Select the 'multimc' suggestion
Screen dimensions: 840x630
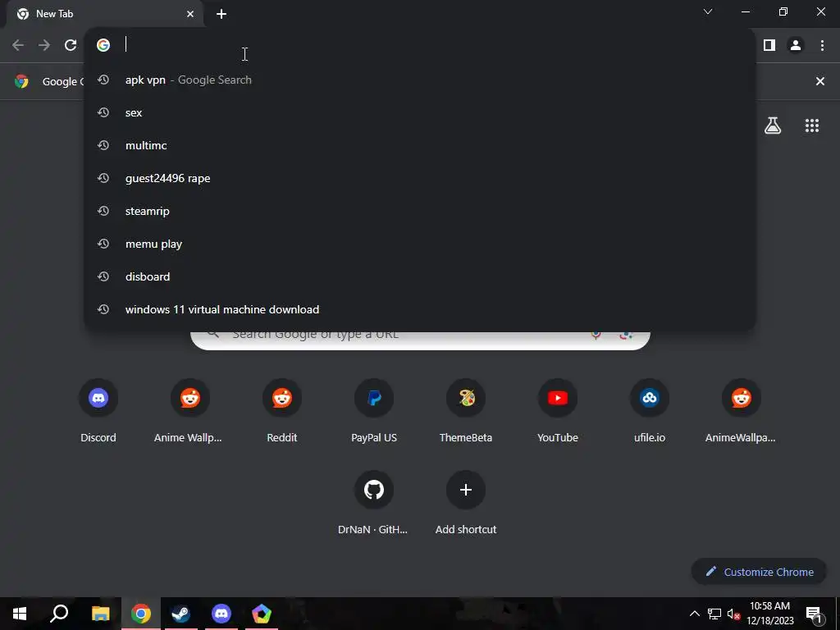419,145
